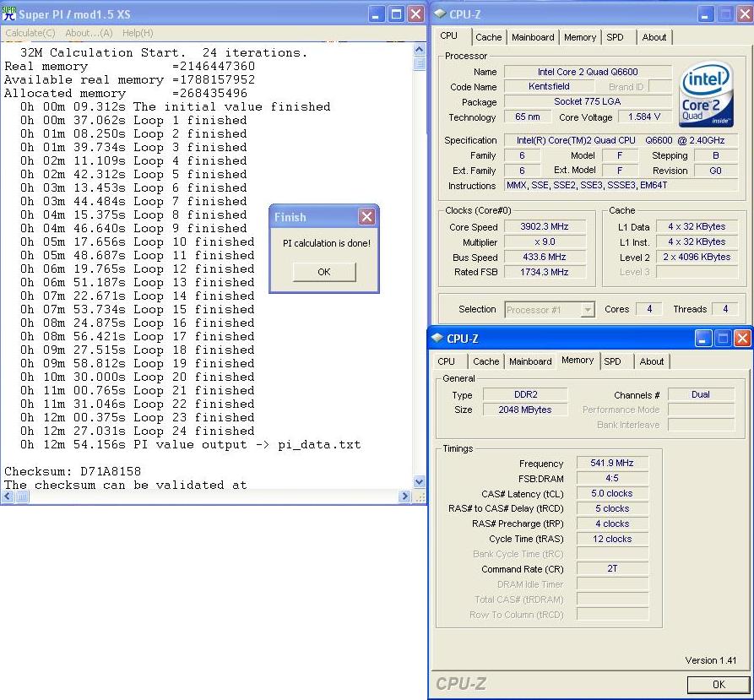Viewport: 754px width, 700px height.
Task: Open the Help(H) menu in Super PI
Action: tap(138, 33)
